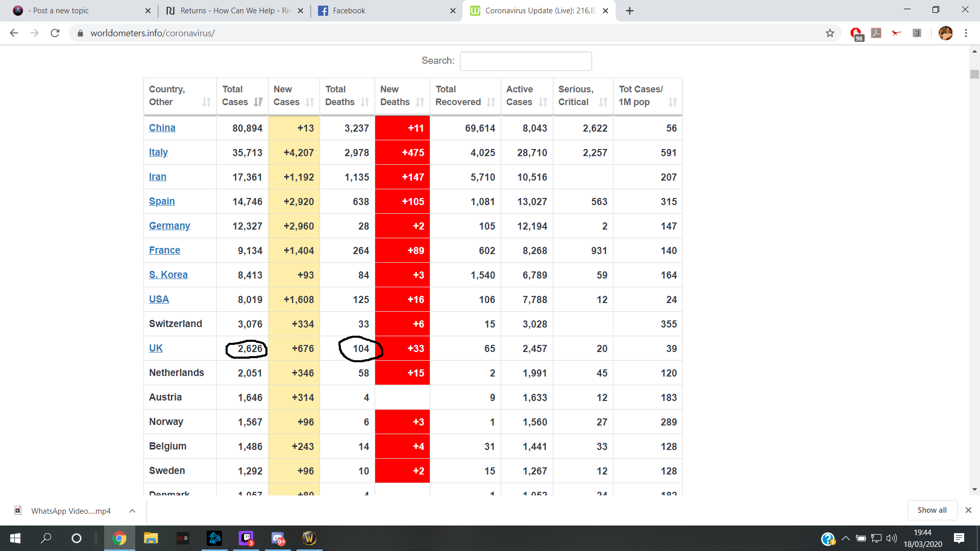Go back using the back arrow
The height and width of the screenshot is (551, 980).
pyautogui.click(x=14, y=33)
